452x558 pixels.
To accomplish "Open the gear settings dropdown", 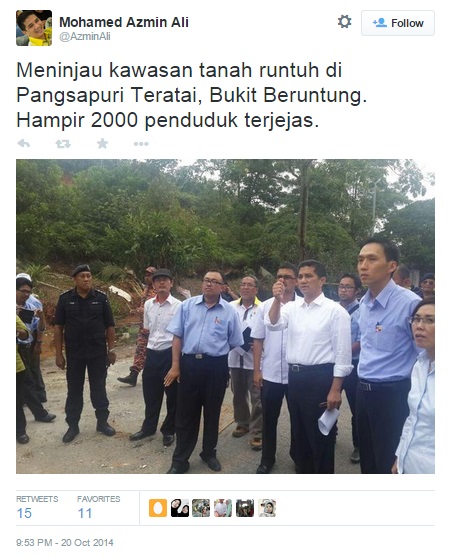I will pos(344,22).
